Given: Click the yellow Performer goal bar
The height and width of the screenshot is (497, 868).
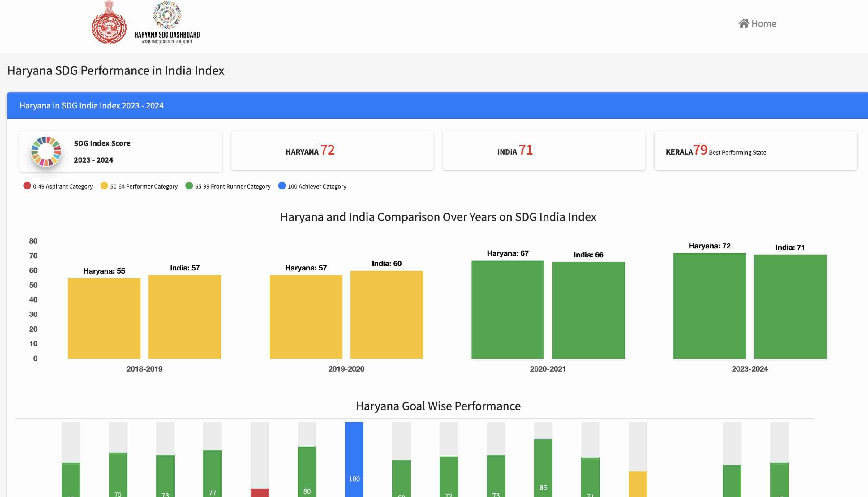Looking at the screenshot, I should click(638, 484).
